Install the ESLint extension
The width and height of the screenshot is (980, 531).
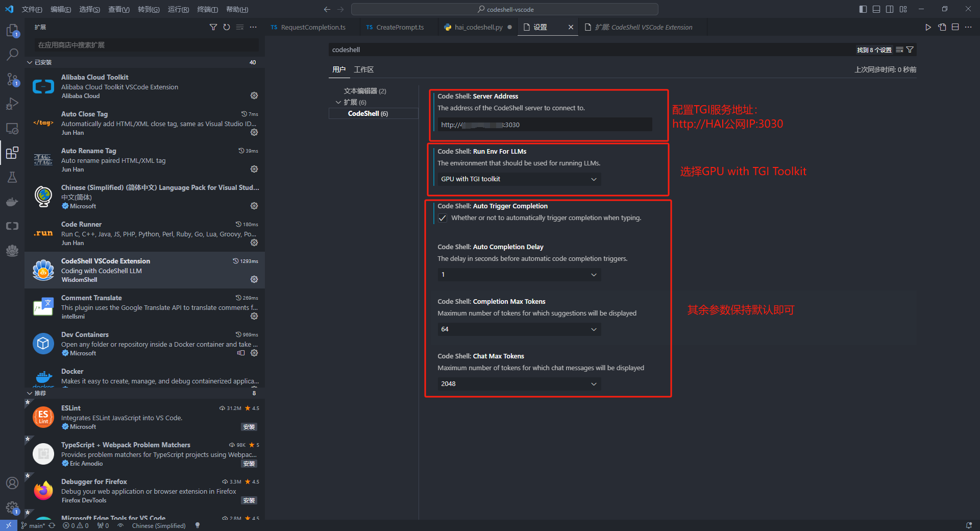249,427
